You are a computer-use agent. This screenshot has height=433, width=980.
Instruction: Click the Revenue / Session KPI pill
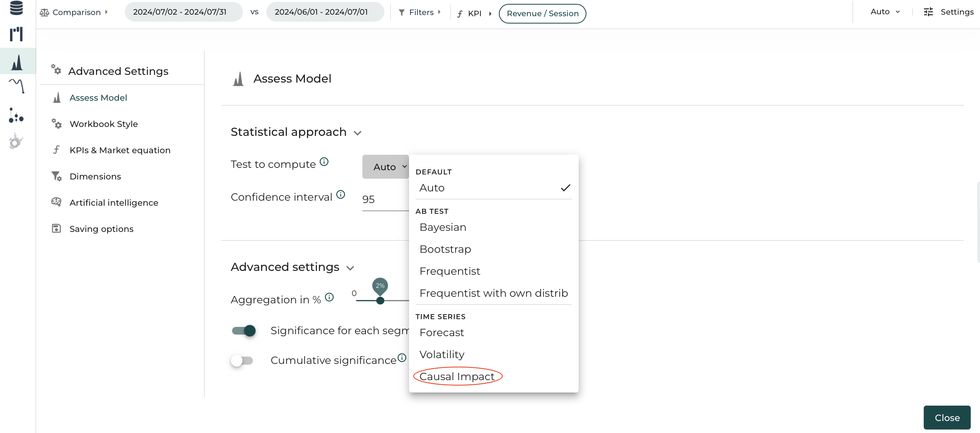(x=542, y=14)
